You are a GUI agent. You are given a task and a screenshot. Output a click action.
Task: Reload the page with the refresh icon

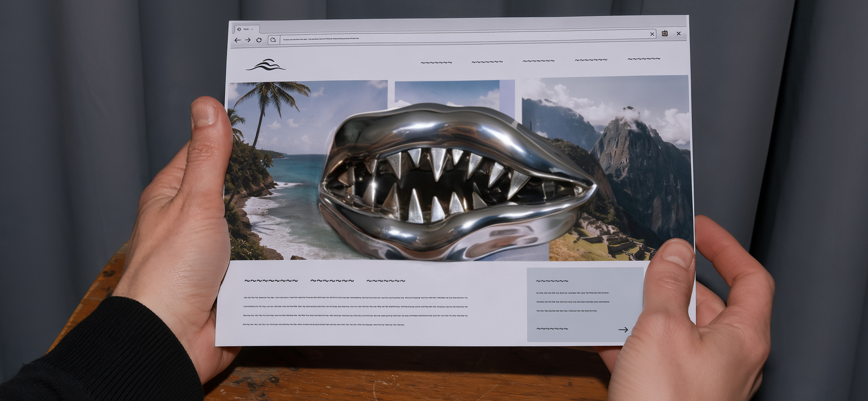[259, 40]
